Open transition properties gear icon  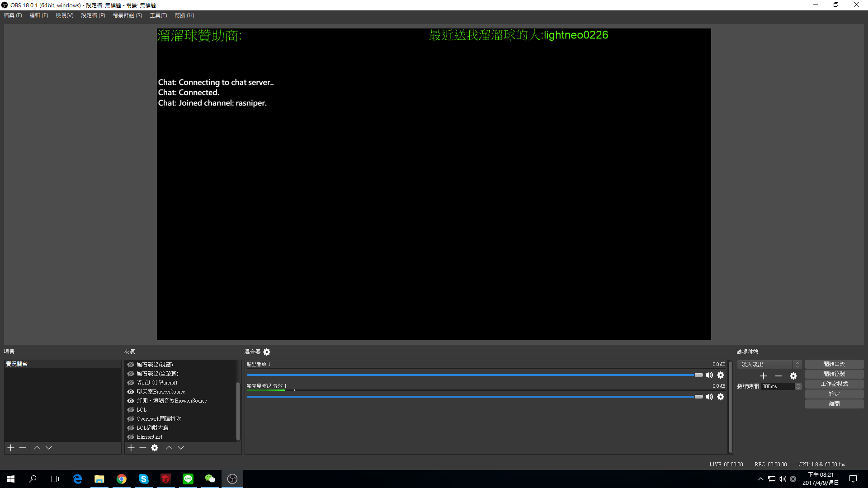[x=793, y=376]
